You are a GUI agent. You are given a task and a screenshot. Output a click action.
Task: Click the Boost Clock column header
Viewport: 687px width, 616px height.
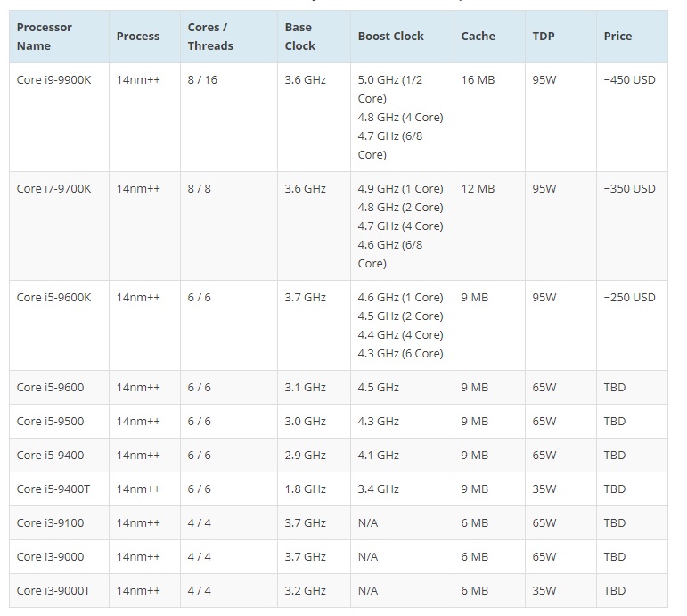[402, 37]
